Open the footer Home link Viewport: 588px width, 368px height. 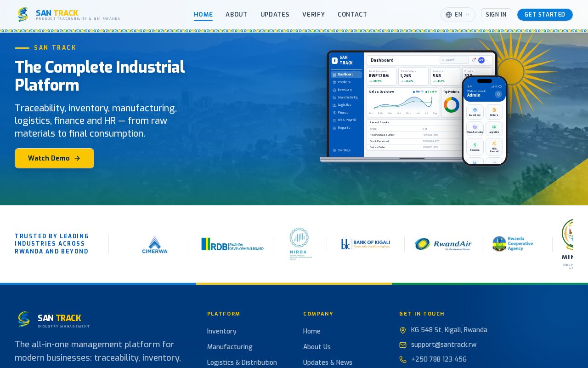(312, 331)
